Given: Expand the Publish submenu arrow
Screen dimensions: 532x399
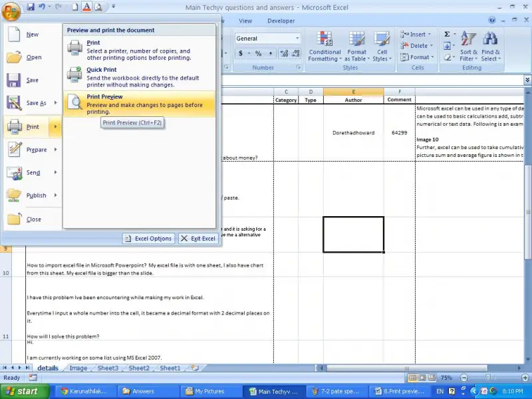Looking at the screenshot, I should click(x=55, y=195).
